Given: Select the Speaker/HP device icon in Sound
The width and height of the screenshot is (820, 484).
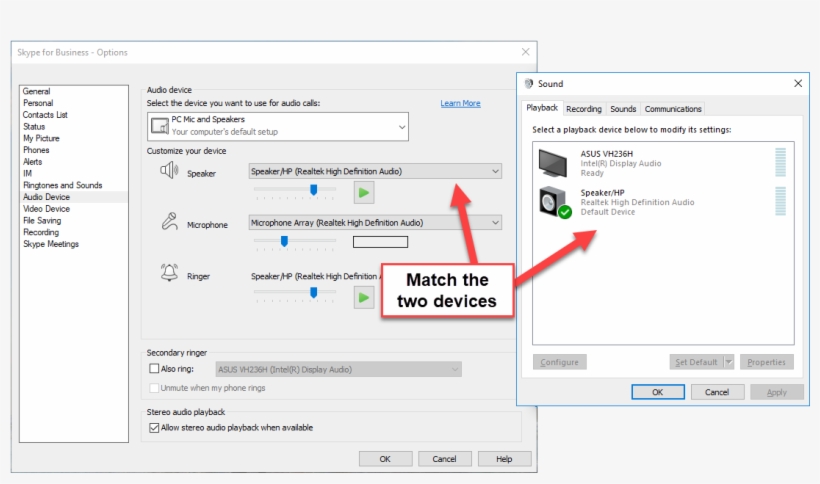Looking at the screenshot, I should pos(555,202).
